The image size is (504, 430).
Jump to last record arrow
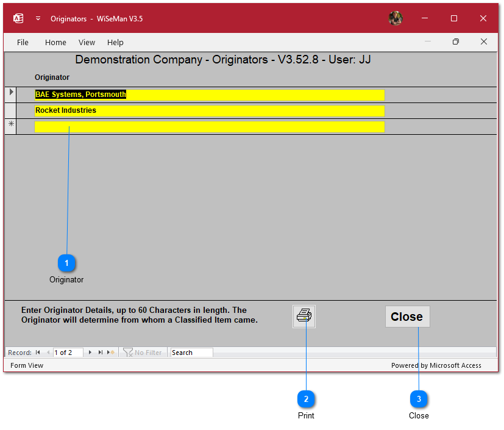[101, 353]
